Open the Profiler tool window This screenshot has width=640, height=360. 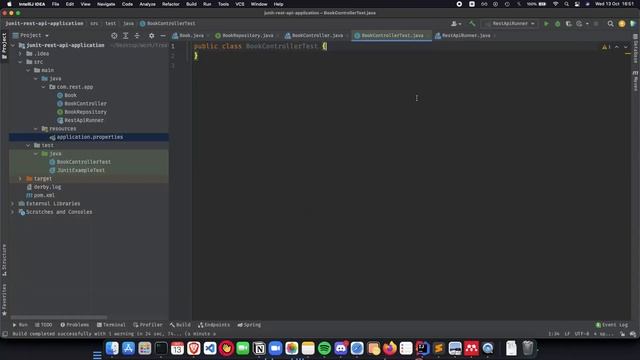coord(148,325)
